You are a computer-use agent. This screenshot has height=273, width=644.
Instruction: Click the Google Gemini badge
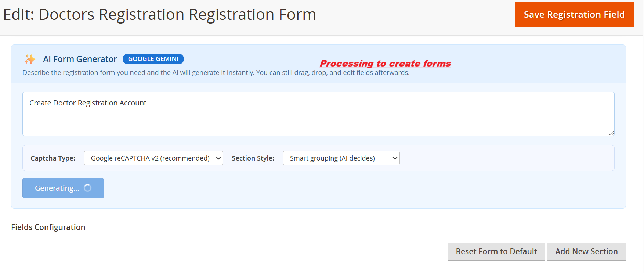point(153,59)
